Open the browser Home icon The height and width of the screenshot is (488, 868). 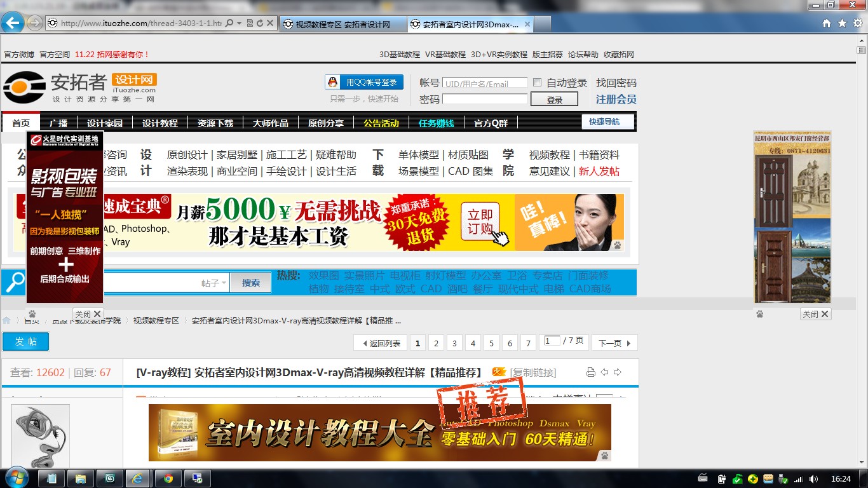point(827,24)
